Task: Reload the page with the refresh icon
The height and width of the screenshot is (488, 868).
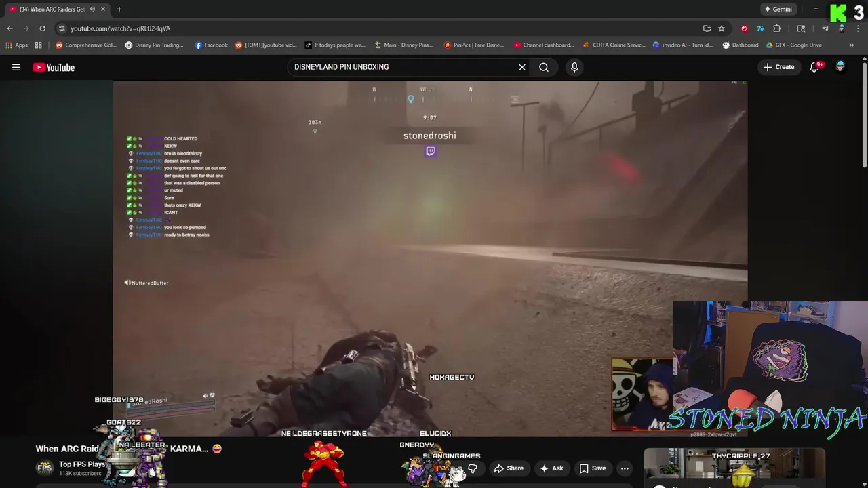Action: click(42, 28)
